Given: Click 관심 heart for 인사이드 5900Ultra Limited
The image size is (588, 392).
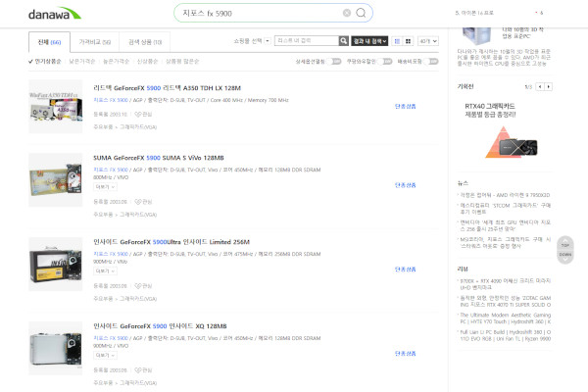Looking at the screenshot, I should (x=143, y=286).
